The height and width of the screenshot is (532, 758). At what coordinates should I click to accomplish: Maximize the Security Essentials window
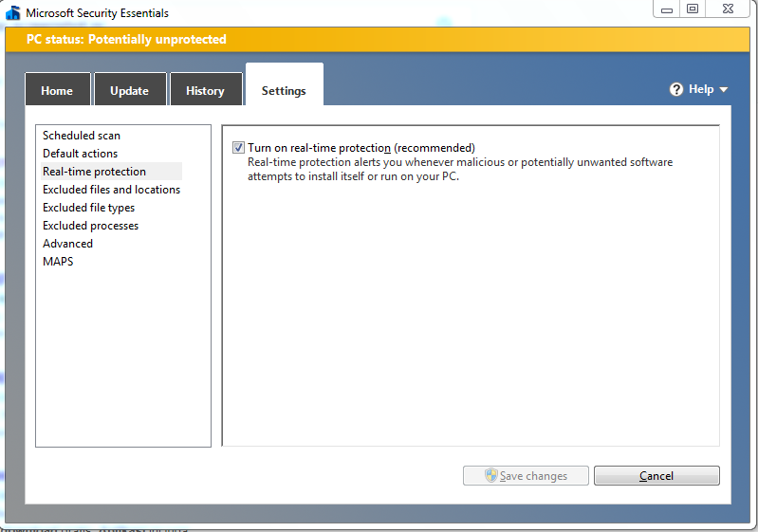coord(693,9)
